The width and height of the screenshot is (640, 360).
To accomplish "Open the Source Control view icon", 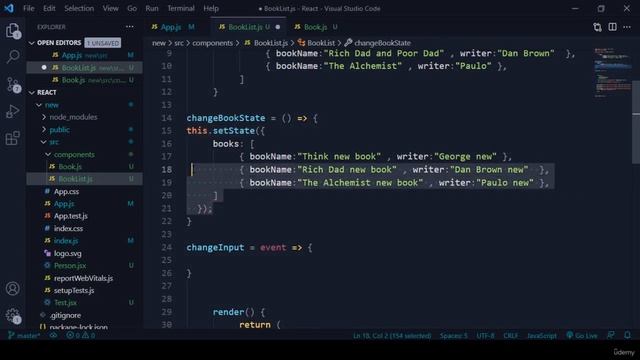I will pyautogui.click(x=13, y=84).
